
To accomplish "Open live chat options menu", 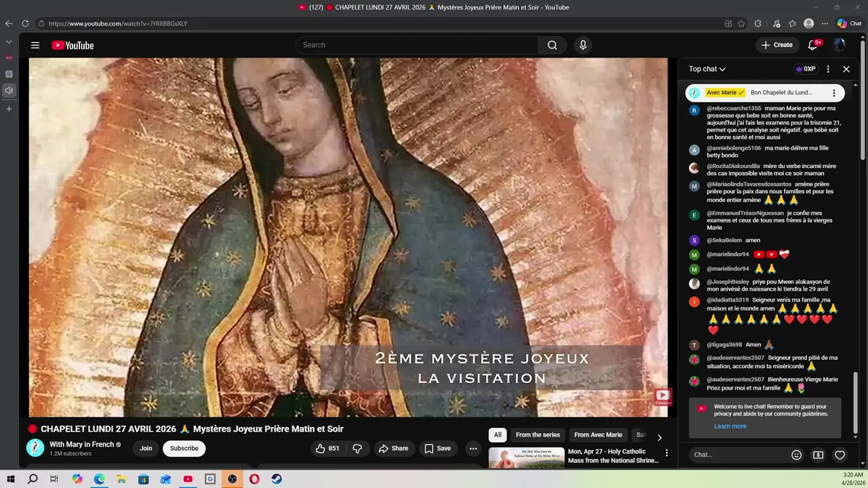I will click(828, 69).
